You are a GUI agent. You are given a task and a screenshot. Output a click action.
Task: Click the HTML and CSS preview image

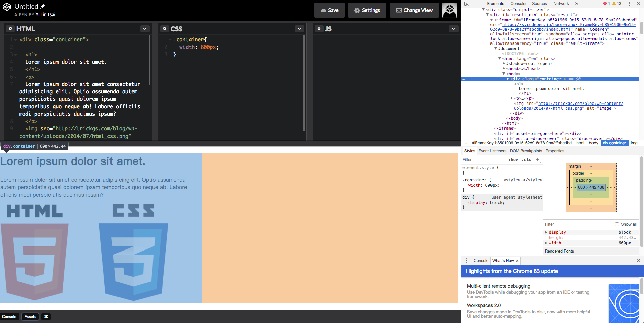coord(84,252)
